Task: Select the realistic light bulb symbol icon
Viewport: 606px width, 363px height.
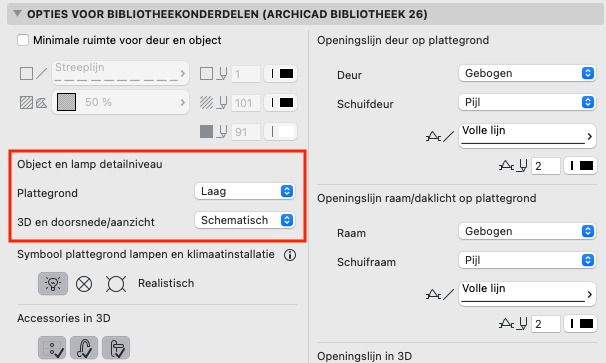Action: pyautogui.click(x=53, y=283)
